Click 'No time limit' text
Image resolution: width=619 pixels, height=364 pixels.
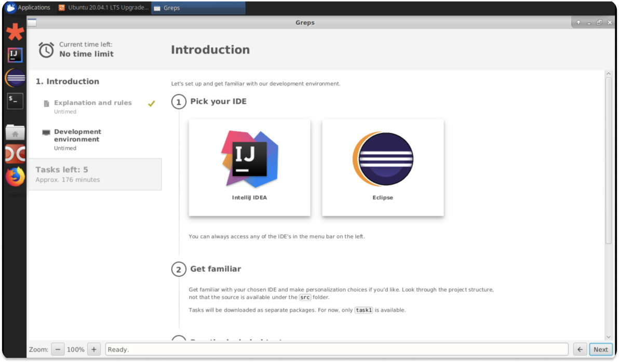(86, 54)
